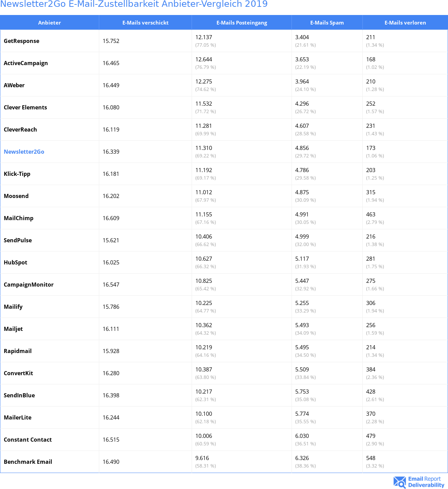Viewport: 448px width, 489px height.
Task: Select the E-Mails Posteingang column header
Action: click(242, 22)
